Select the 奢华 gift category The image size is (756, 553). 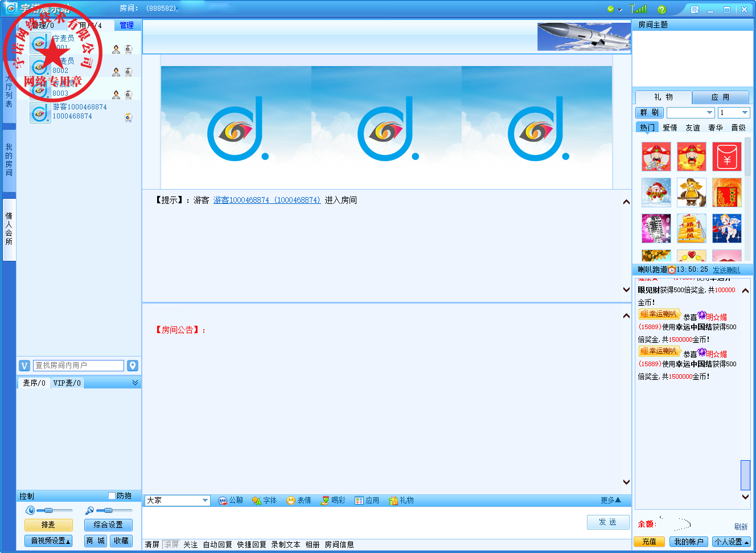(716, 128)
